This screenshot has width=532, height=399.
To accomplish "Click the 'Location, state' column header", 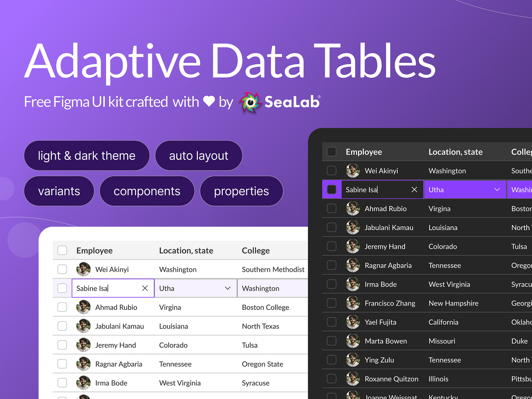I will 186,250.
